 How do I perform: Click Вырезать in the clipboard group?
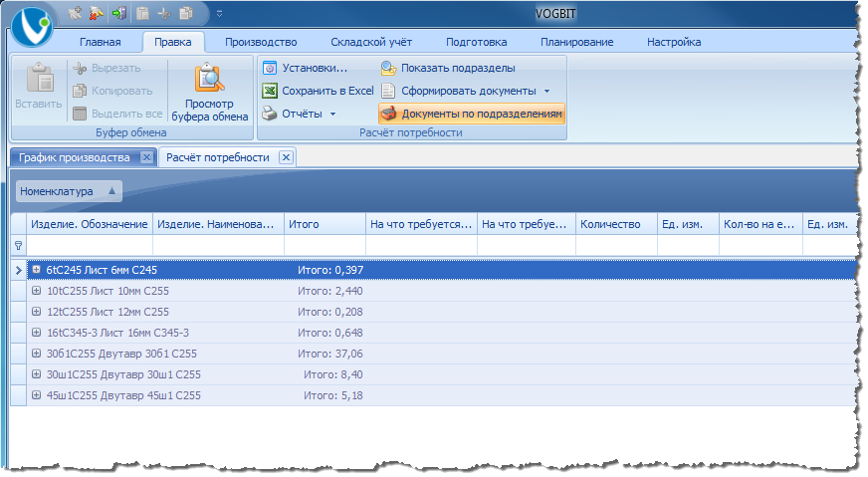(x=107, y=68)
